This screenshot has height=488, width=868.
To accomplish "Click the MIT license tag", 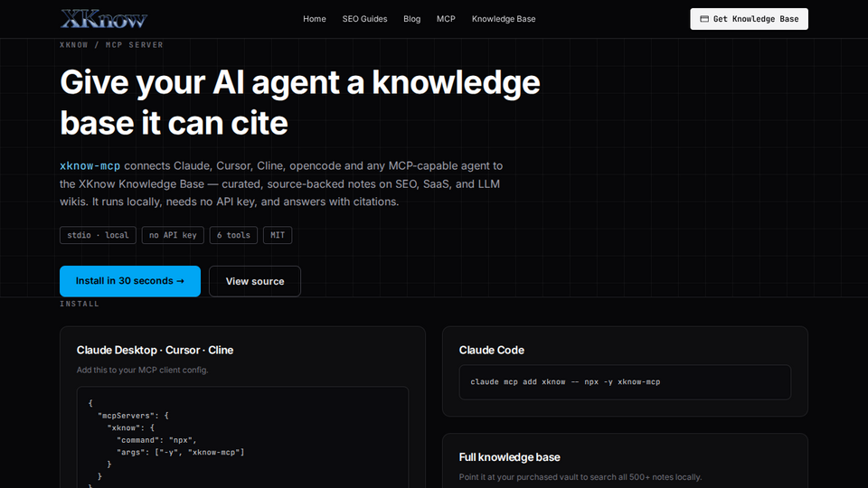I will tap(278, 235).
